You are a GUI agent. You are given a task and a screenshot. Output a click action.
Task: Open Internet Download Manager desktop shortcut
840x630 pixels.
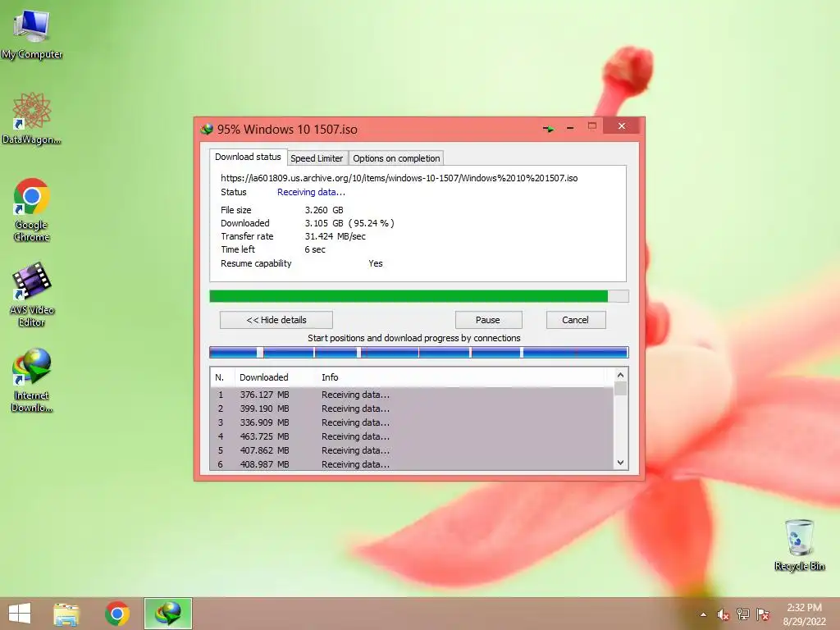click(x=32, y=380)
